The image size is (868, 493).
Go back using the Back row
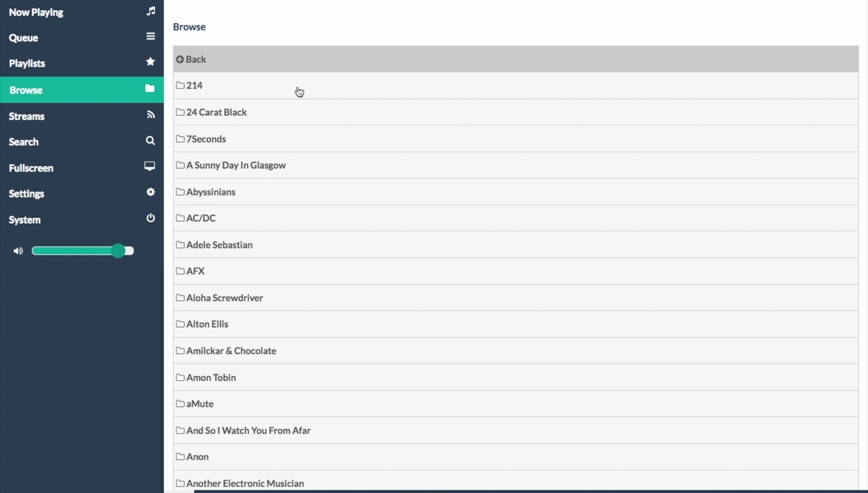pos(195,59)
